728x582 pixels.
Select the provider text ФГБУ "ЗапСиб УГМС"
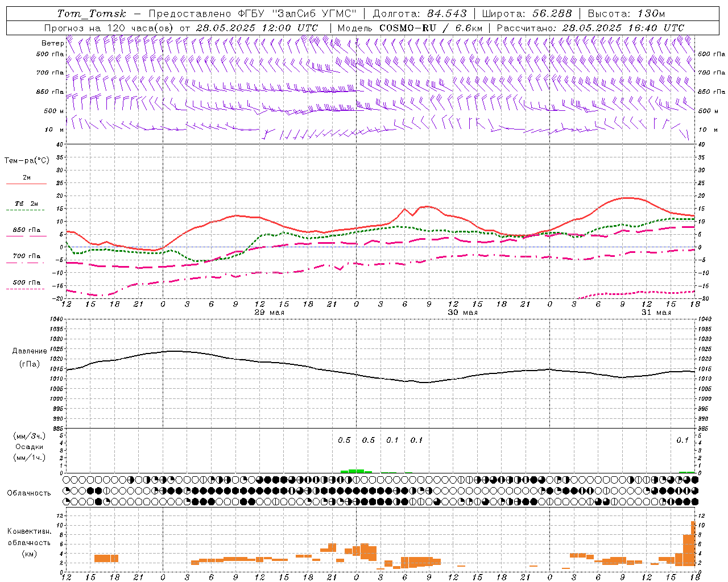[297, 14]
